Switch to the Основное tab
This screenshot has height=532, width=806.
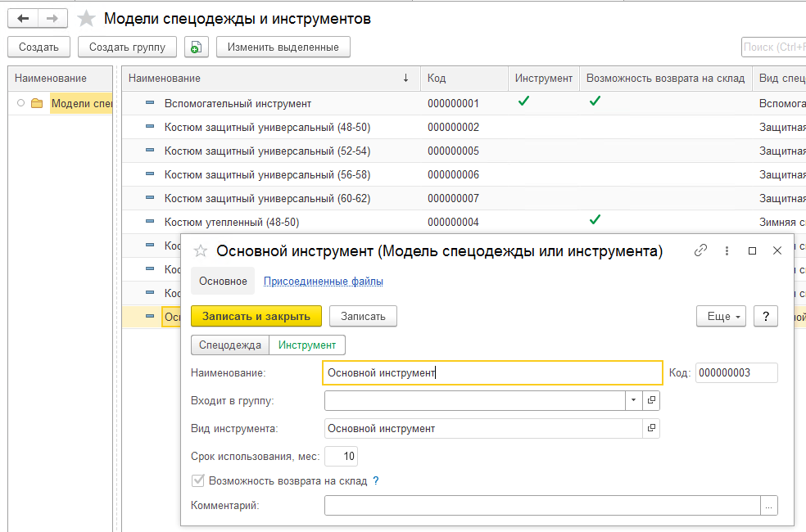coord(223,282)
